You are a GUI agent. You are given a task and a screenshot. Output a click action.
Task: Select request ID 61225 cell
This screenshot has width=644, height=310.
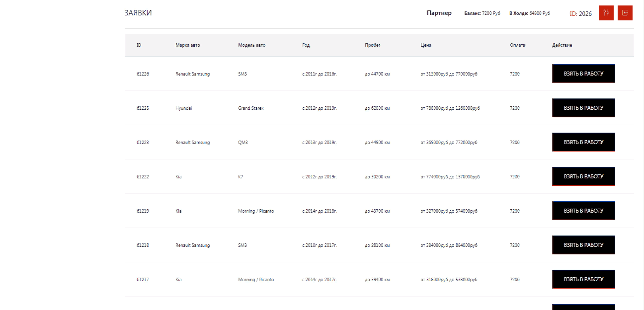point(143,108)
